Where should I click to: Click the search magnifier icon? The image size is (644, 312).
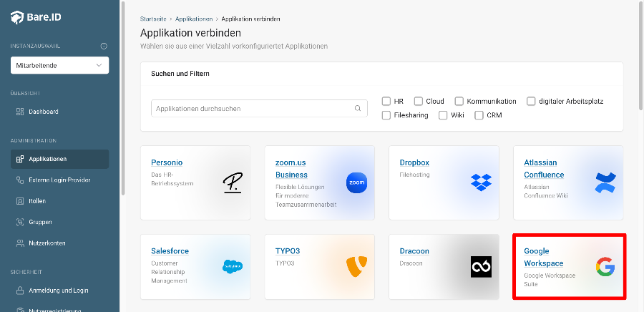tap(358, 108)
